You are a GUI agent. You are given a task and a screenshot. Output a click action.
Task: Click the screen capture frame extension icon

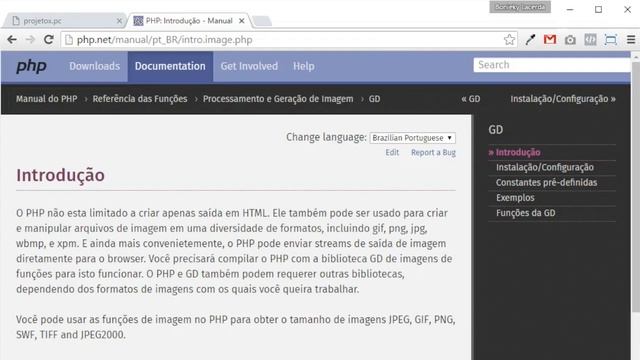611,40
